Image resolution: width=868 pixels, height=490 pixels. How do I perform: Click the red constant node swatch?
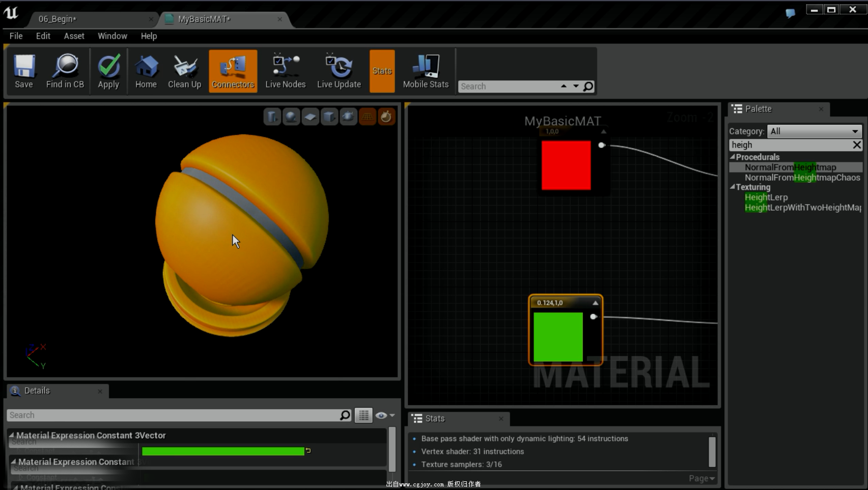566,165
